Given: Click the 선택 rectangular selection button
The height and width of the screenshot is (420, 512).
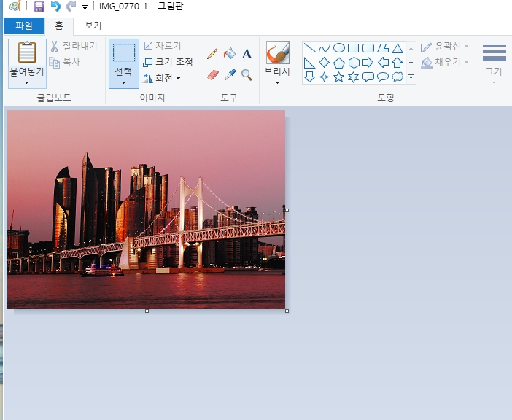Looking at the screenshot, I should [124, 52].
